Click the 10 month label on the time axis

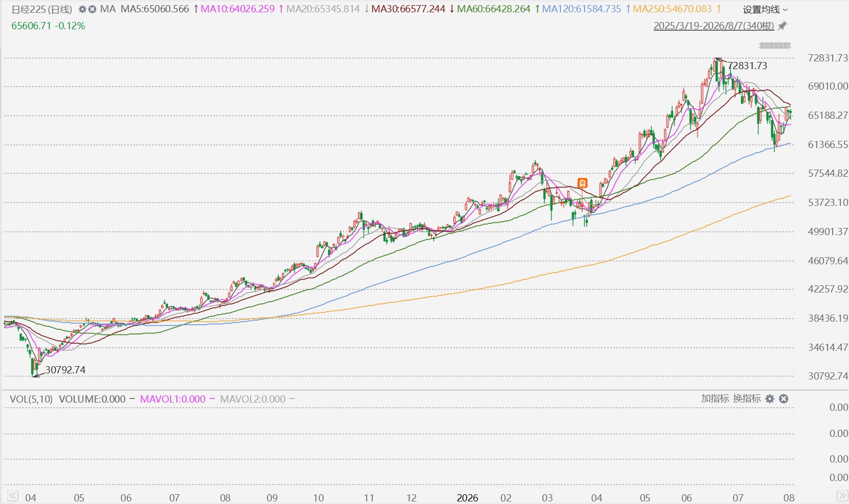tap(318, 498)
